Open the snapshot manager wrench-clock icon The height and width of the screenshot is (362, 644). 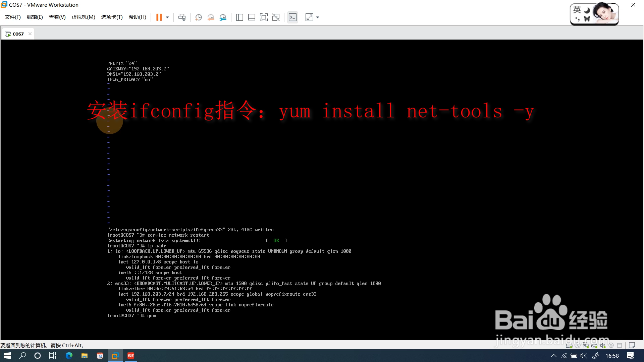[223, 17]
